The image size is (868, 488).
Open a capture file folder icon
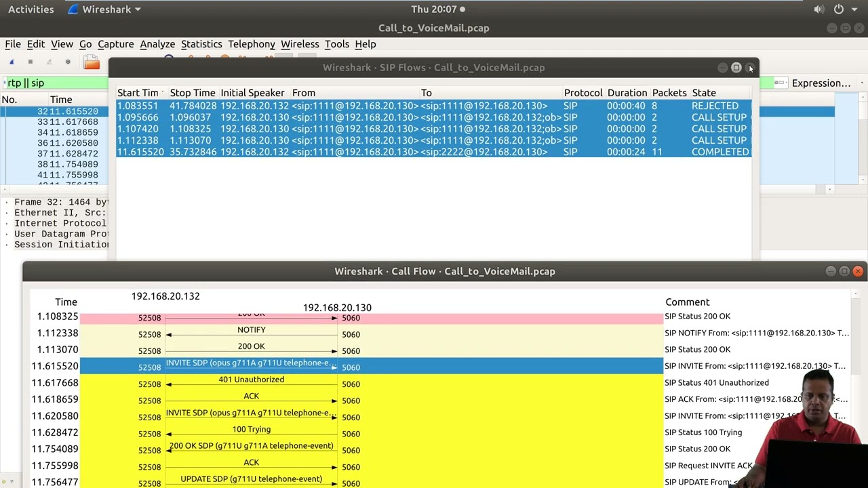(x=92, y=63)
